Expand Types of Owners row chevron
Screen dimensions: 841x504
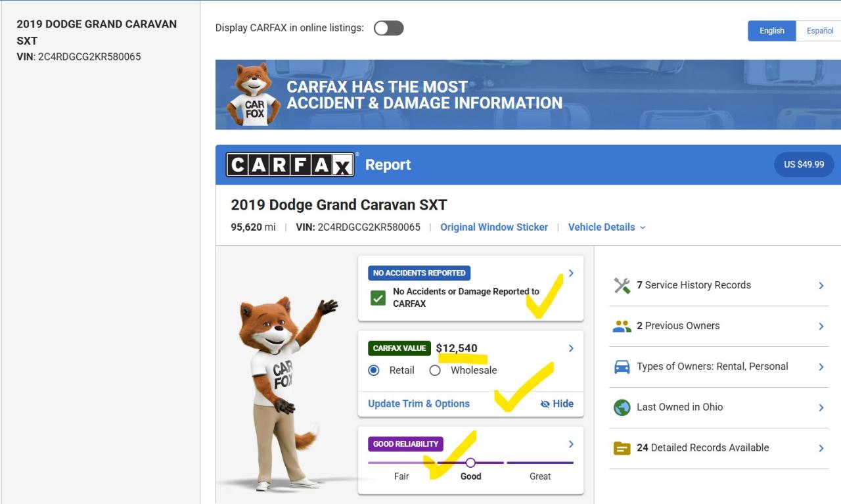pyautogui.click(x=821, y=367)
